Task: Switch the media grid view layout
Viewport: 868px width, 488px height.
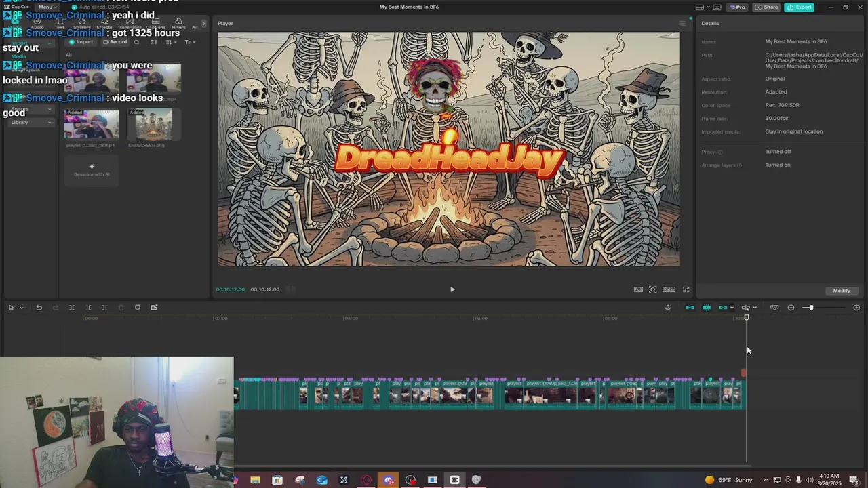Action: 154,42
